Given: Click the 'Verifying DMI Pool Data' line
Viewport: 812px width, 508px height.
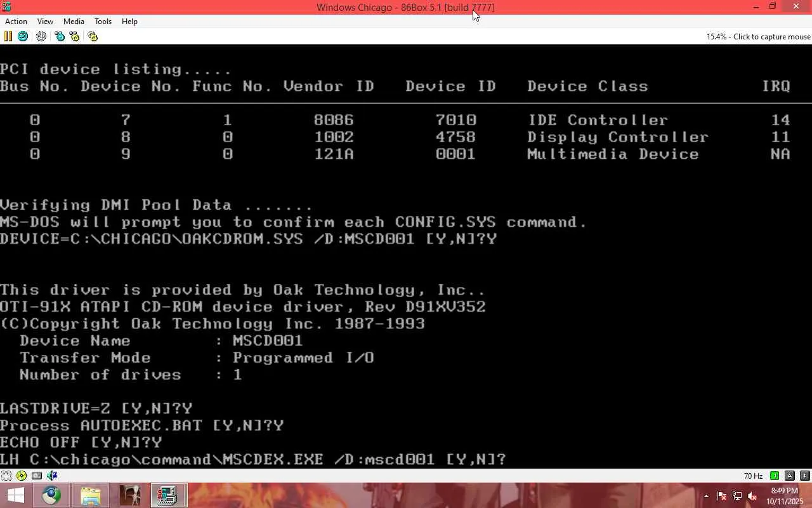Looking at the screenshot, I should coord(156,205).
